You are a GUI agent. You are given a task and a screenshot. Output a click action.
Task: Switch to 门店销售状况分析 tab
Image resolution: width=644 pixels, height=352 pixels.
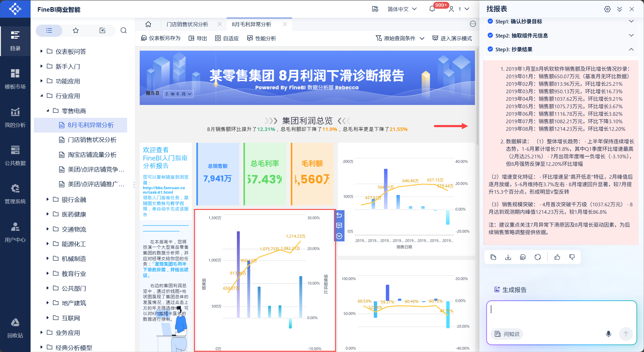187,24
